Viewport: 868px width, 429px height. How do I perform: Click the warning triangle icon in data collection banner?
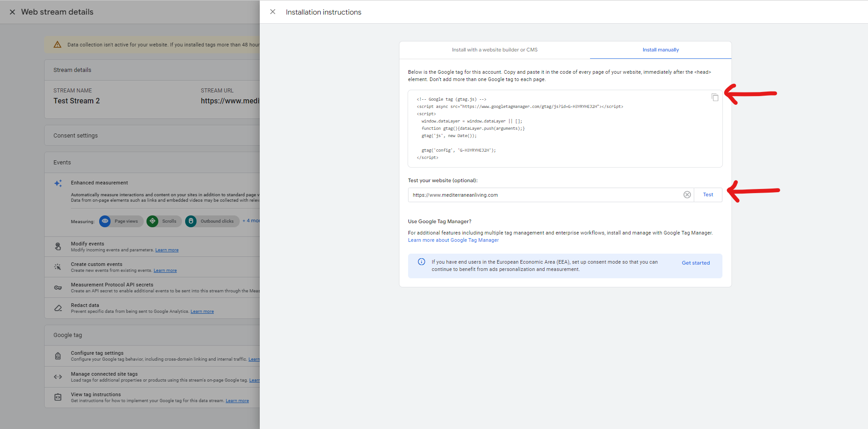(57, 45)
